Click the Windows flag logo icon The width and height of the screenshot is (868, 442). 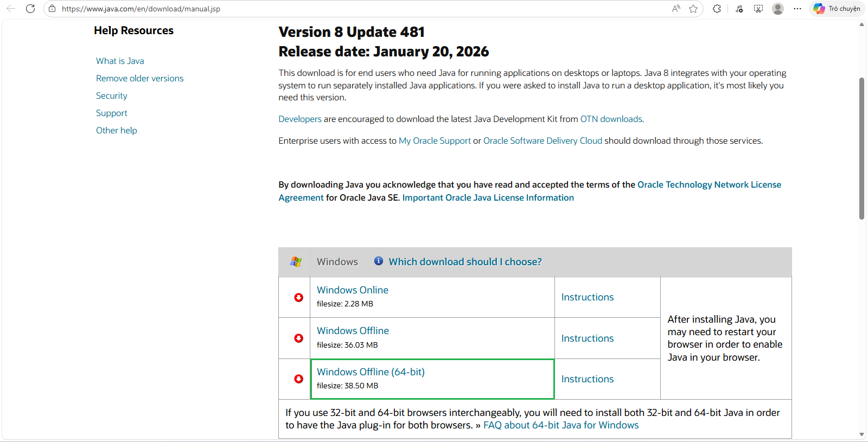point(296,262)
